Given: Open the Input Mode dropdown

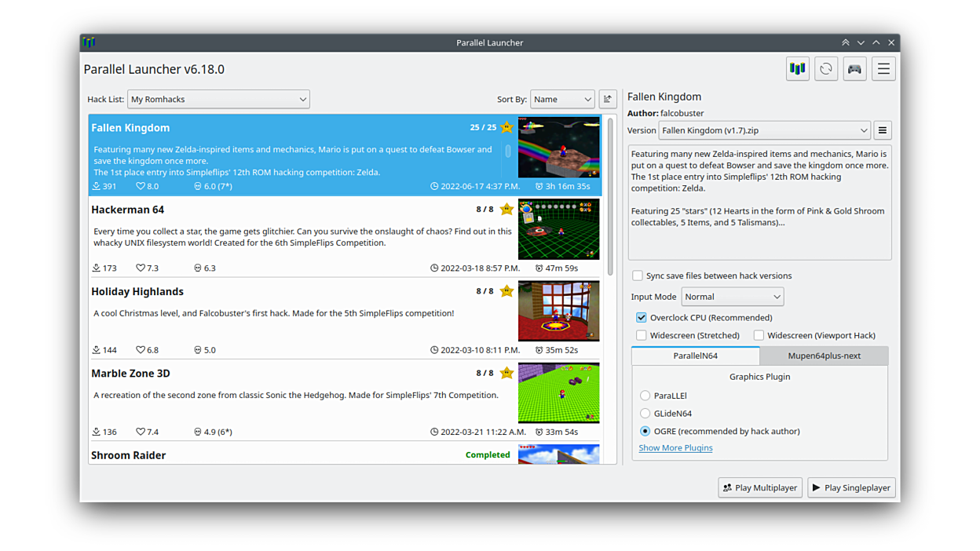Looking at the screenshot, I should pos(732,297).
